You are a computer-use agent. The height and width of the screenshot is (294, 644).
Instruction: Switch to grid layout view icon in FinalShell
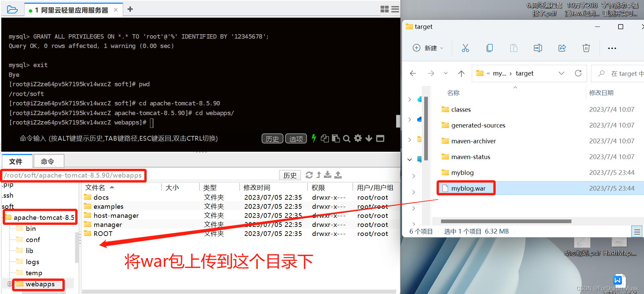[x=385, y=9]
